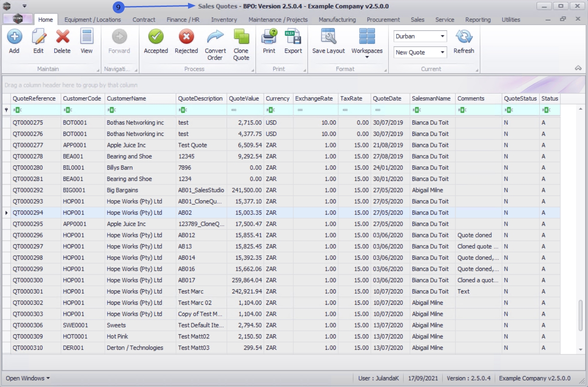
Task: Click the Refresh icon
Action: tap(463, 37)
